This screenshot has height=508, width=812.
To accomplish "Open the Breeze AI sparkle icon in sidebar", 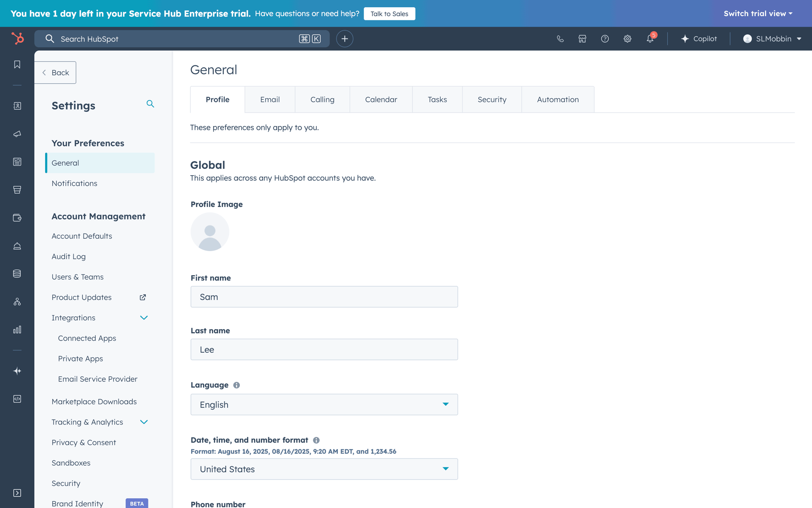I will (x=17, y=371).
